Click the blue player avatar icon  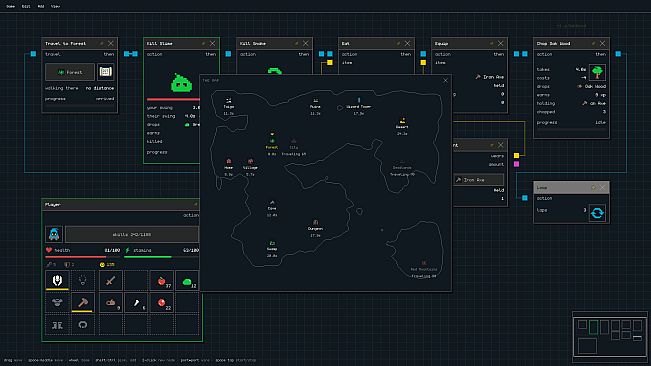(54, 234)
